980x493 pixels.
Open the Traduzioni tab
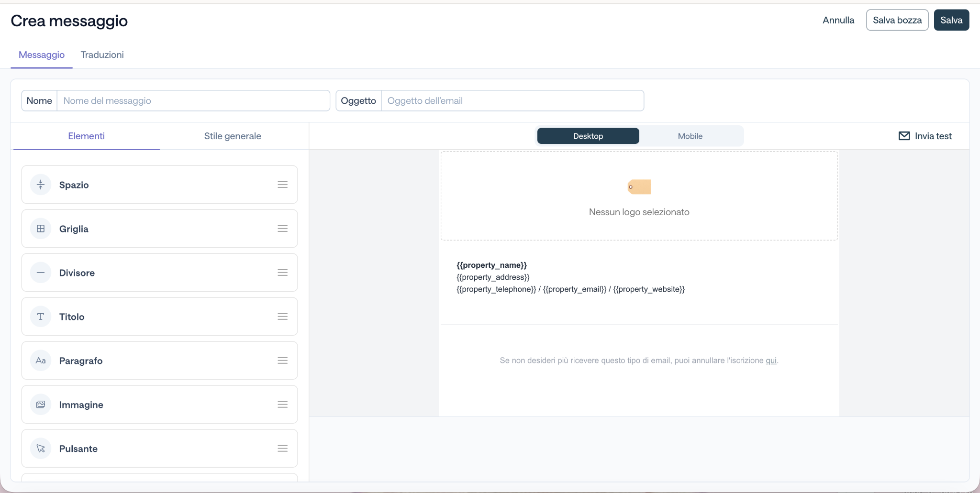102,55
